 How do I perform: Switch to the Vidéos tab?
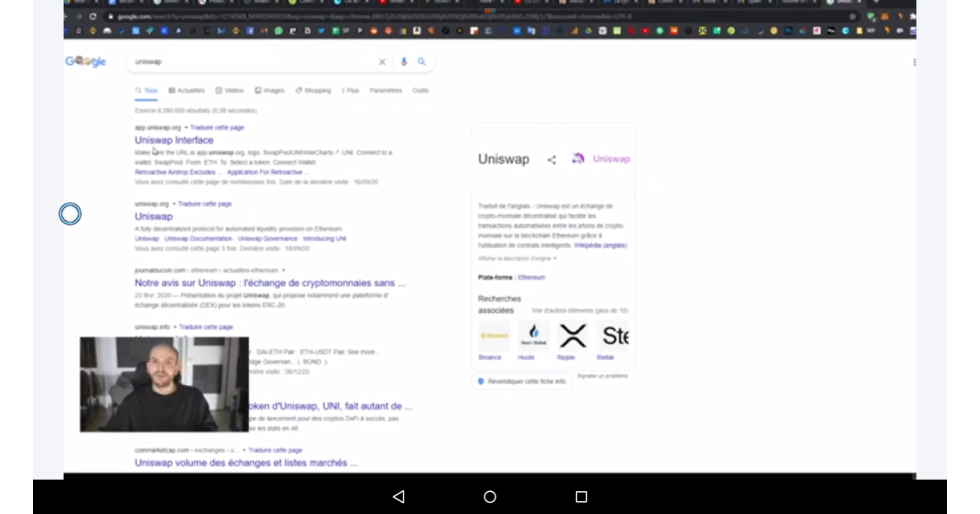[x=230, y=91]
